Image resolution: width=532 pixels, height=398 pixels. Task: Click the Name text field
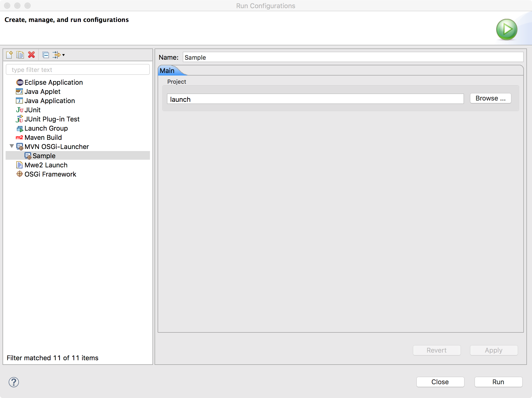tap(353, 57)
